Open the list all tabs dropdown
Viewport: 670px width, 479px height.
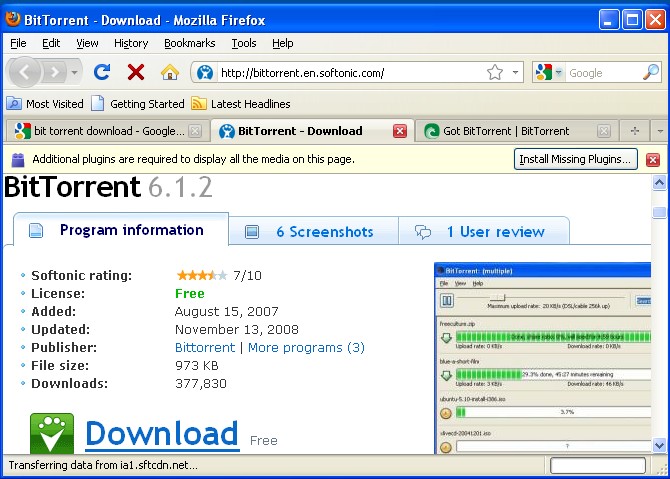pos(660,131)
